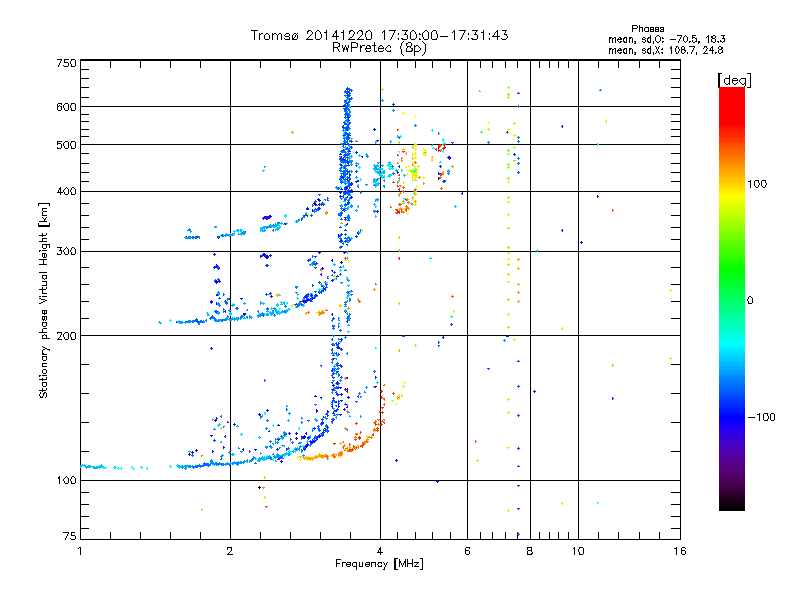The height and width of the screenshot is (600, 800).
Task: Click the 'RwPretec (8p)' subtitle
Action: pyautogui.click(x=379, y=48)
